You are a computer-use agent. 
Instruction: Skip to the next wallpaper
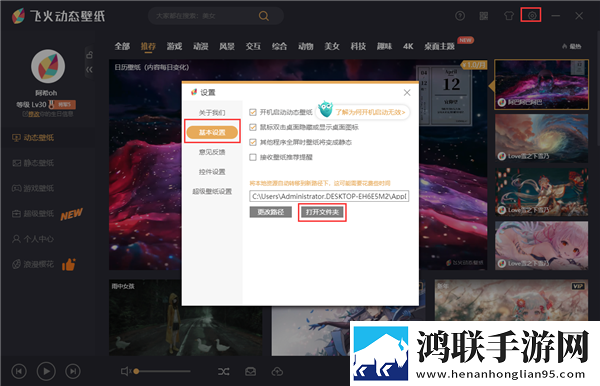click(x=73, y=371)
